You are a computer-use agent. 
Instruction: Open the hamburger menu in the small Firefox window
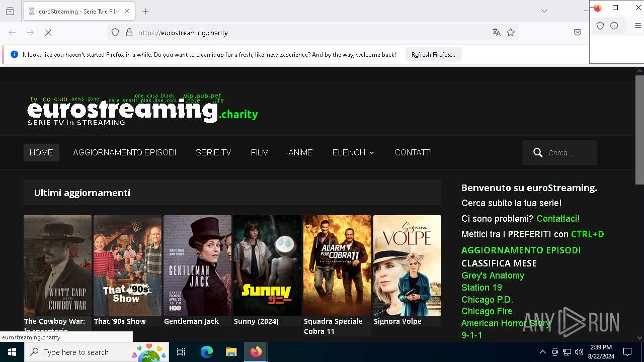(637, 26)
